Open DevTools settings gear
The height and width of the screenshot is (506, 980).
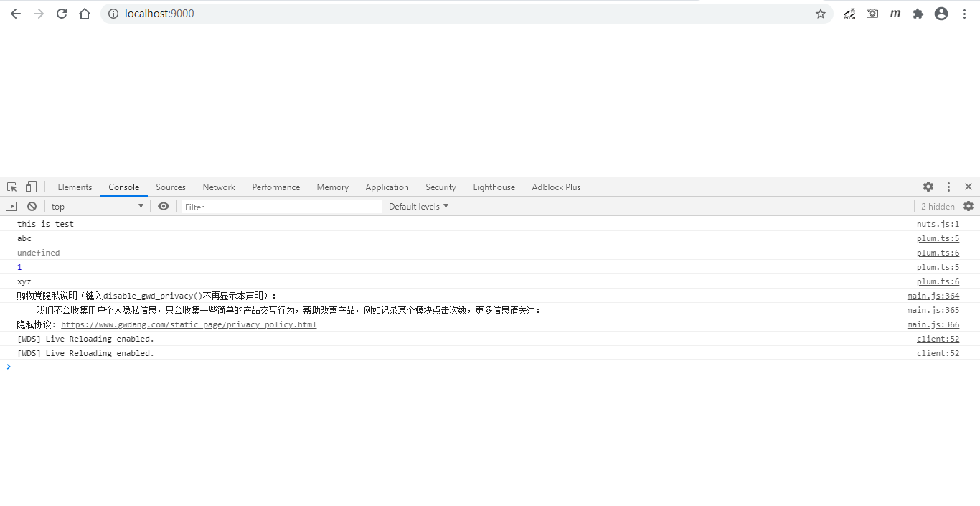point(928,187)
